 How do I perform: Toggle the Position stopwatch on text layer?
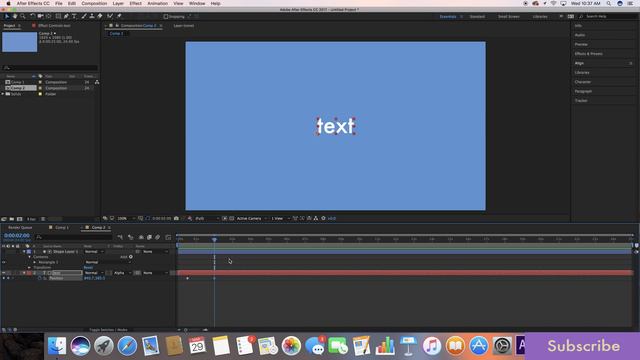click(40, 278)
